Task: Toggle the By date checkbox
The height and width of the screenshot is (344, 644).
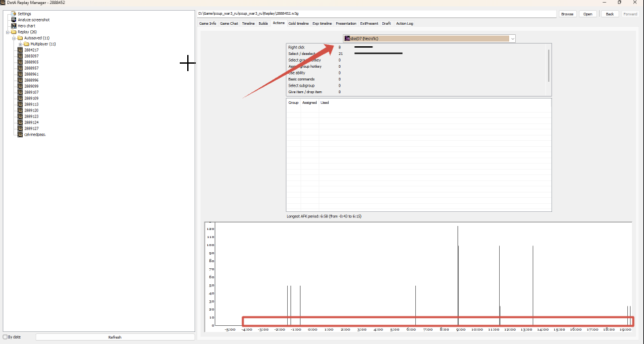Action: [5, 337]
